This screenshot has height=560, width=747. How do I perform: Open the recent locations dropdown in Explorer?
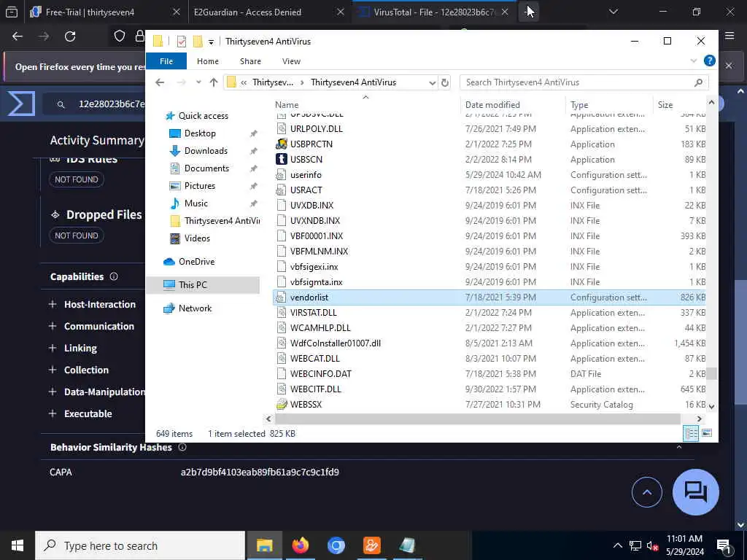point(198,82)
